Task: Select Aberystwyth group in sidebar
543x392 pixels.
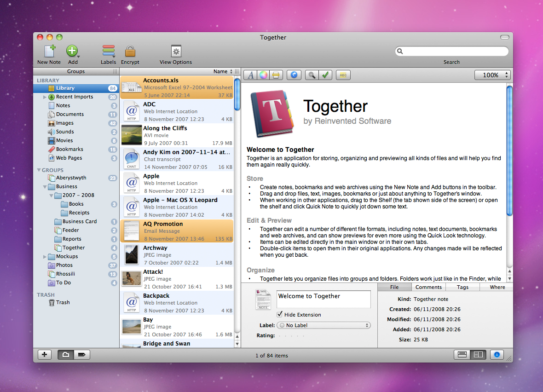Action: click(x=76, y=178)
